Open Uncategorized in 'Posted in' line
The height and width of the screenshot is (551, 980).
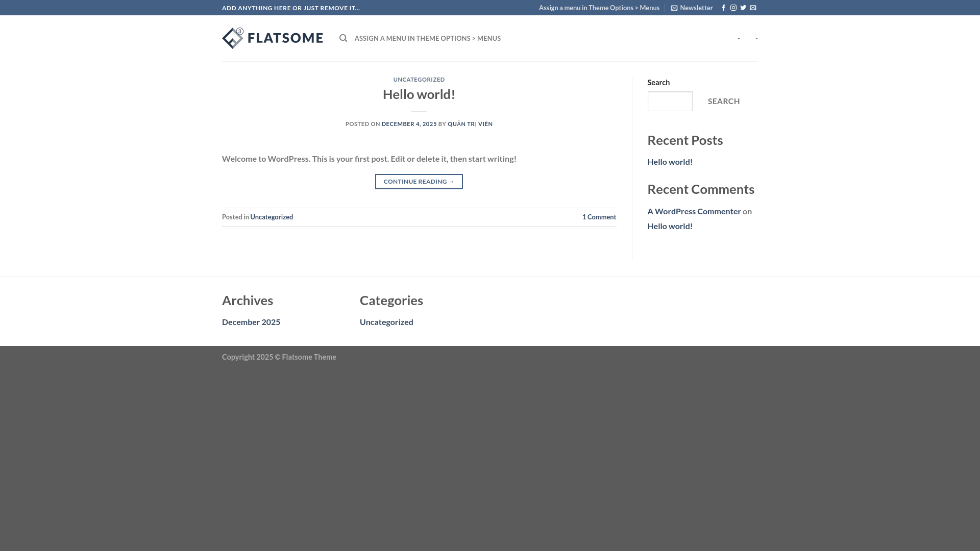(272, 217)
